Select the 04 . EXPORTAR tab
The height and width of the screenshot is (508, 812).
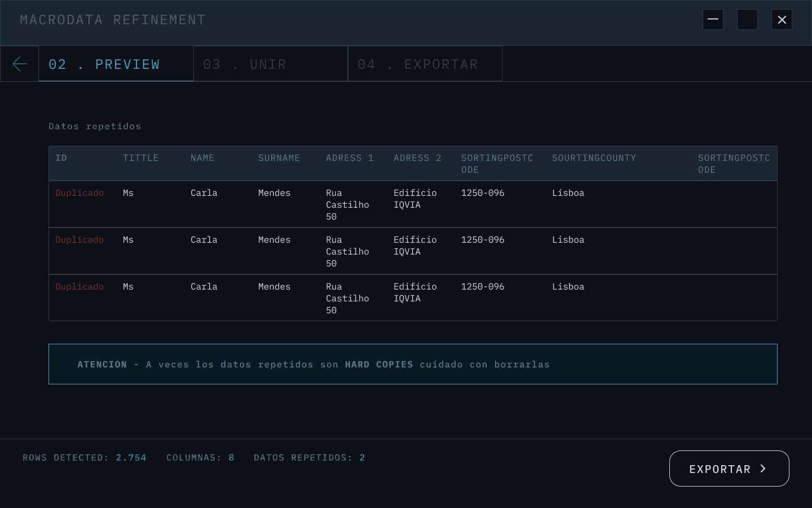click(425, 64)
